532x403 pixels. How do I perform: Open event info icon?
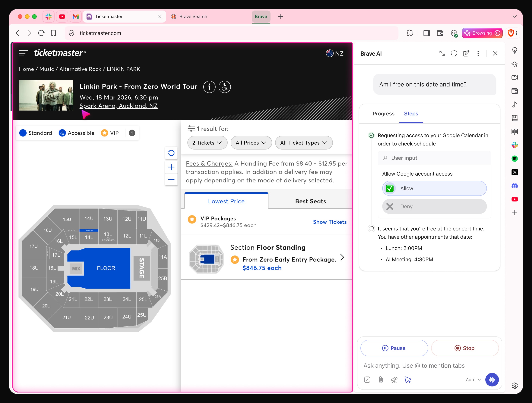[x=209, y=87]
